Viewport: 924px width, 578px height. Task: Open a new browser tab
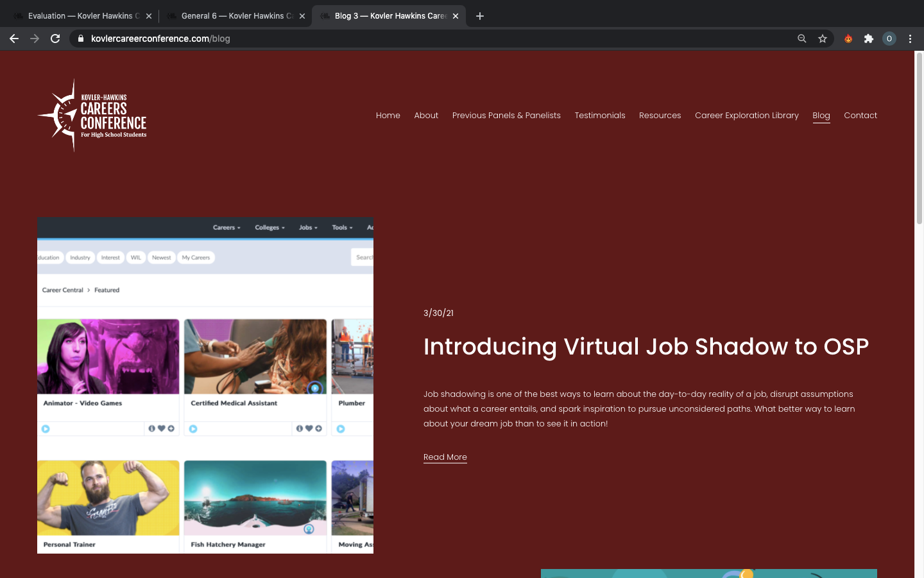click(x=480, y=16)
